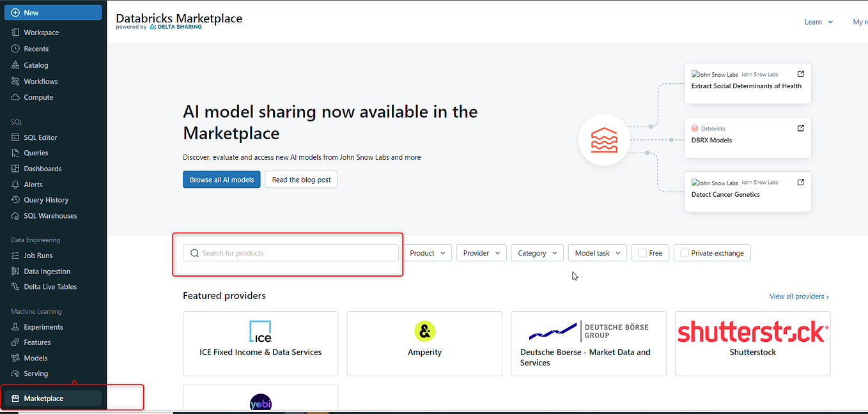The width and height of the screenshot is (868, 414).
Task: Toggle the Private exchange checkbox
Action: click(685, 253)
